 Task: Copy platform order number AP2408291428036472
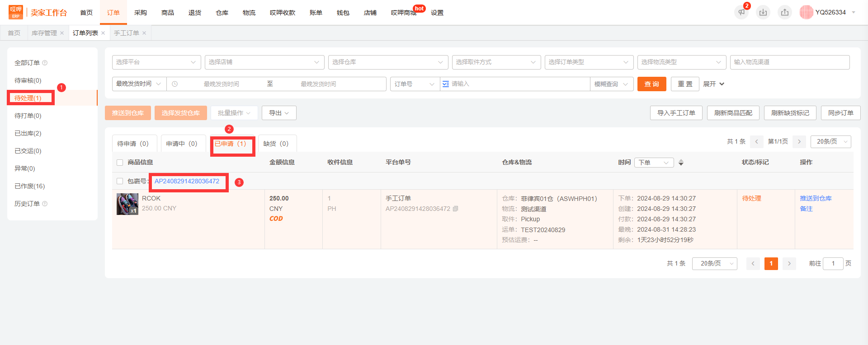[x=456, y=209]
